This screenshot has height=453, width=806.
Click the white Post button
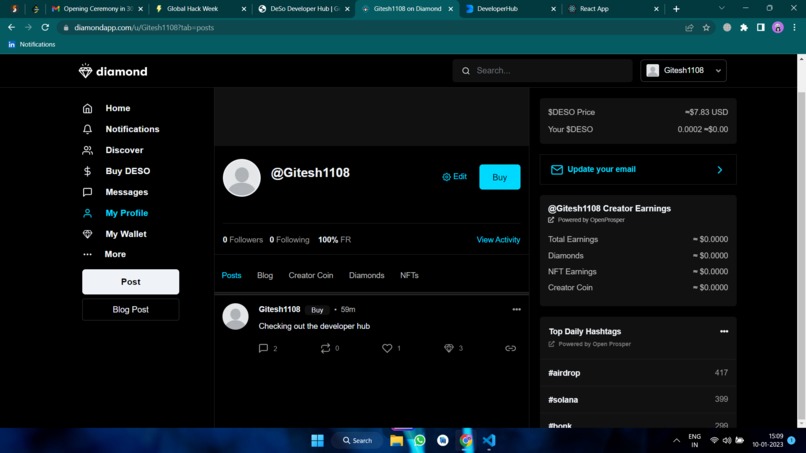pyautogui.click(x=131, y=282)
